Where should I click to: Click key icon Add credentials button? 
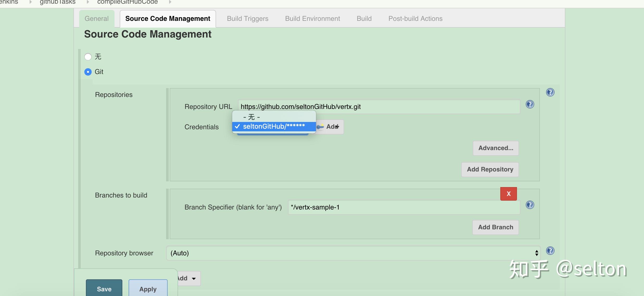[x=330, y=127]
